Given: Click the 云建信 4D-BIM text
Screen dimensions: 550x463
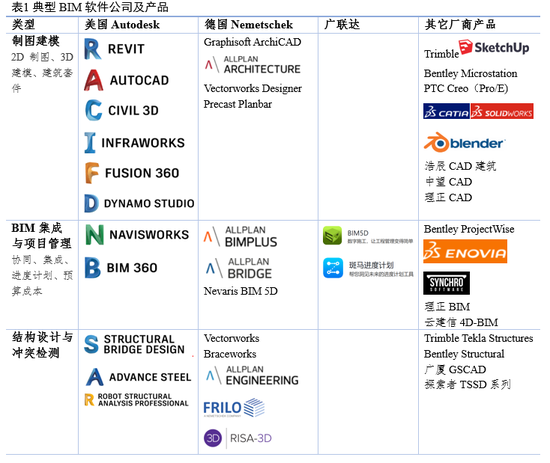Looking at the screenshot, I should (x=461, y=322).
